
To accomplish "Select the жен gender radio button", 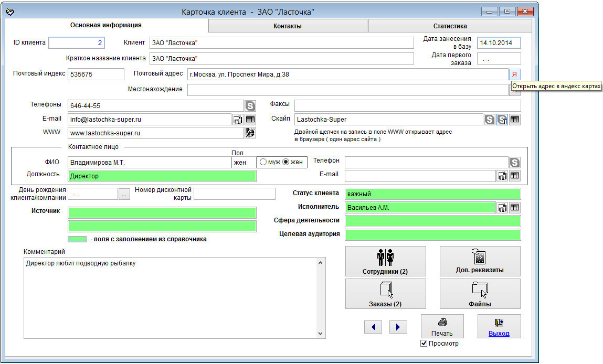I will pyautogui.click(x=286, y=162).
